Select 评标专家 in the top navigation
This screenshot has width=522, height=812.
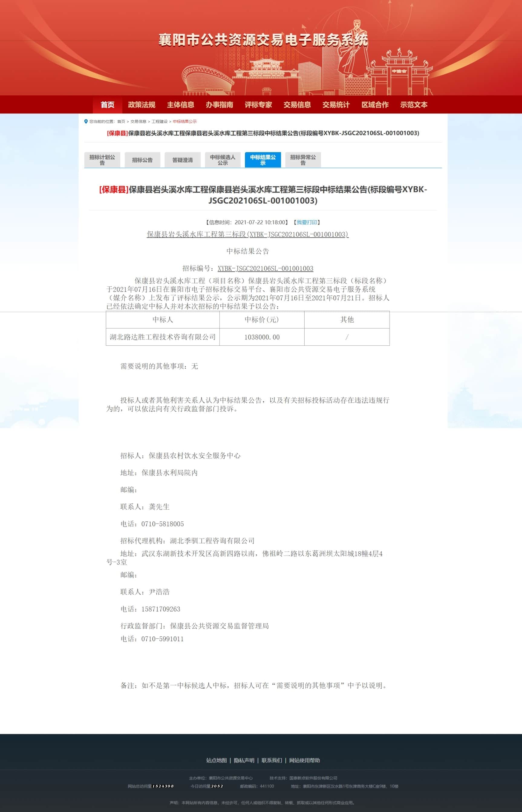coord(258,105)
